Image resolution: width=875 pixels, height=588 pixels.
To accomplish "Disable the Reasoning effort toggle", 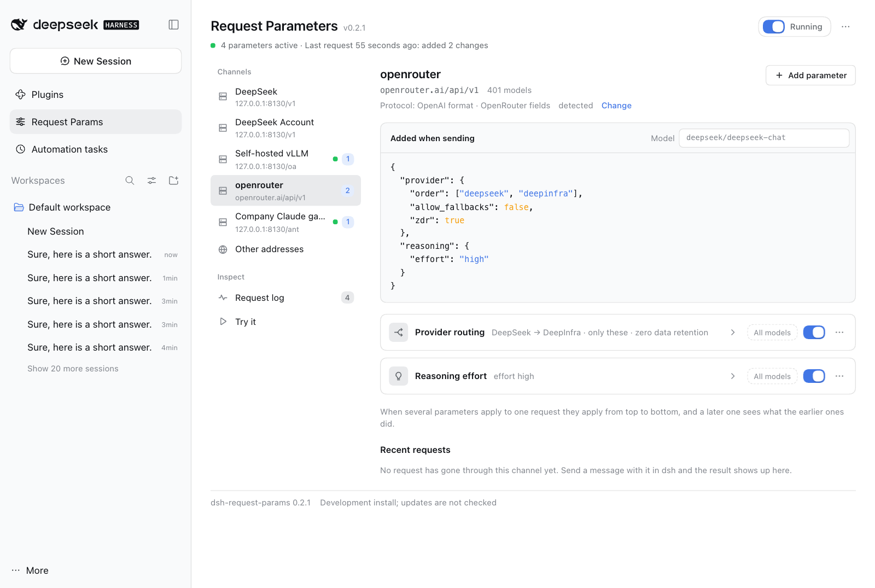I will 814,376.
